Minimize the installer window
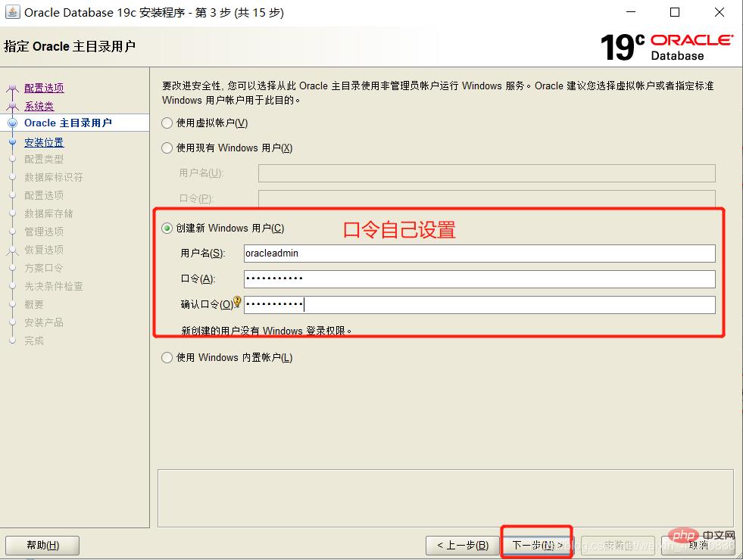The image size is (743, 560). pos(631,12)
